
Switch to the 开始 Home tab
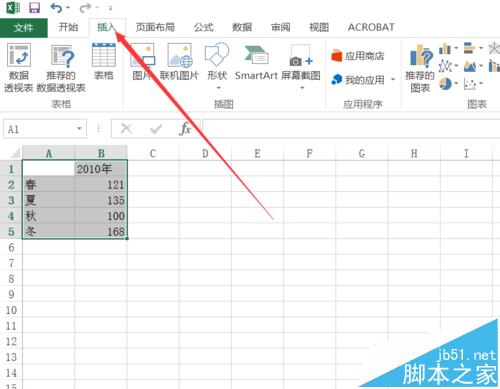[68, 27]
